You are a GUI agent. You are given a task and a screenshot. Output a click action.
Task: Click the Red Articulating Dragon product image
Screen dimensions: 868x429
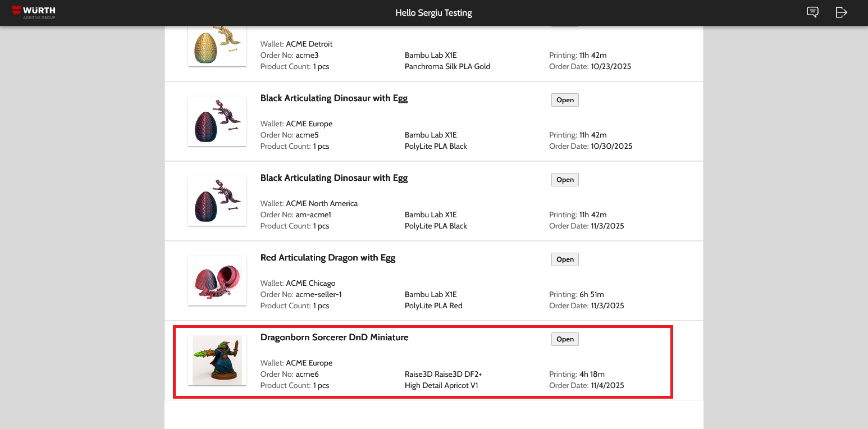(x=217, y=281)
